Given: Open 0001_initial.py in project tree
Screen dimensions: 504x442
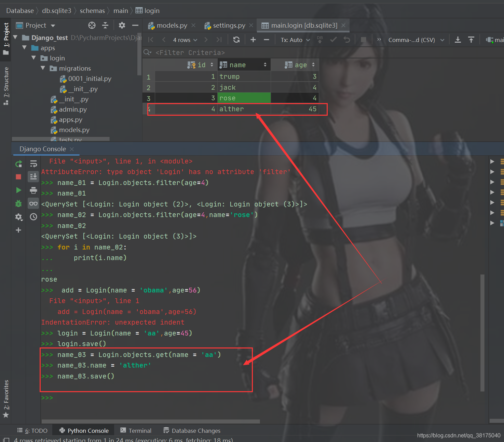Looking at the screenshot, I should click(x=90, y=79).
